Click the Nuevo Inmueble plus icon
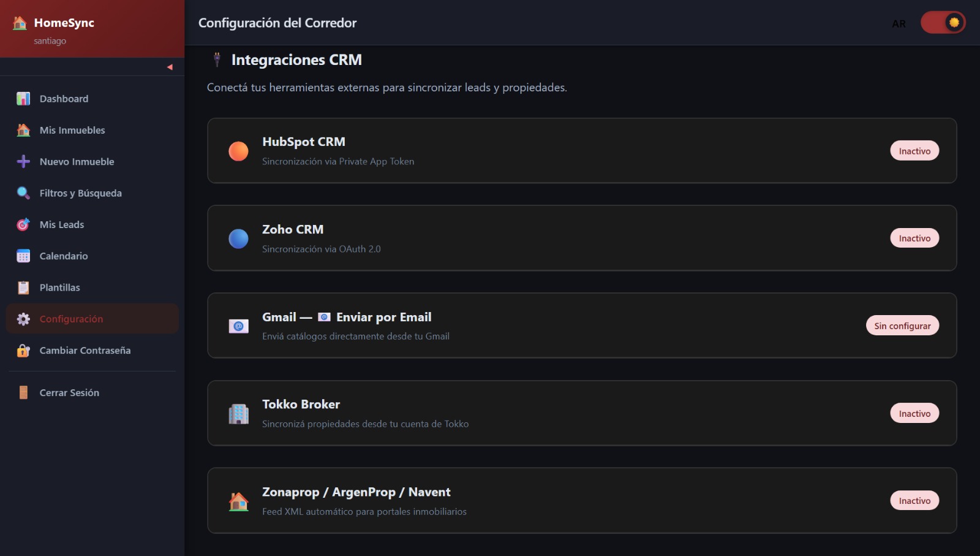 click(23, 161)
